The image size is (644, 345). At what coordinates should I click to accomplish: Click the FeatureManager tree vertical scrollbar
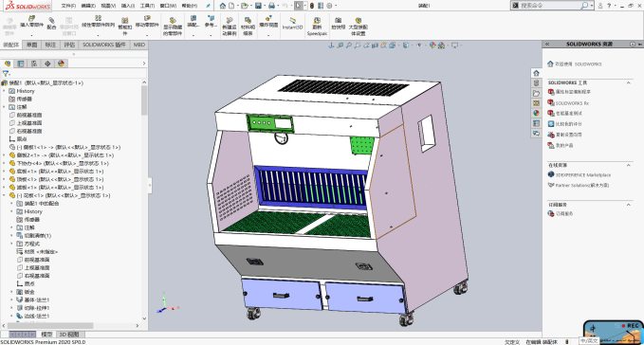[144, 100]
